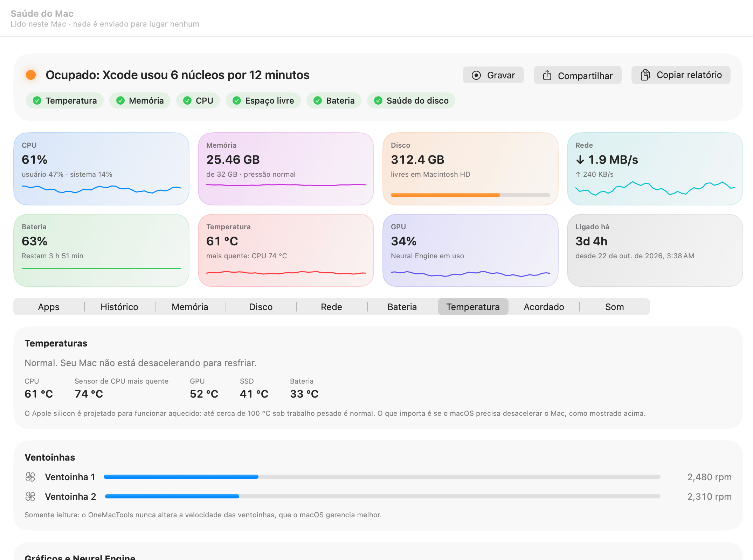Click the Ventoinha 2 speed bar
The height and width of the screenshot is (560, 753).
(x=383, y=496)
